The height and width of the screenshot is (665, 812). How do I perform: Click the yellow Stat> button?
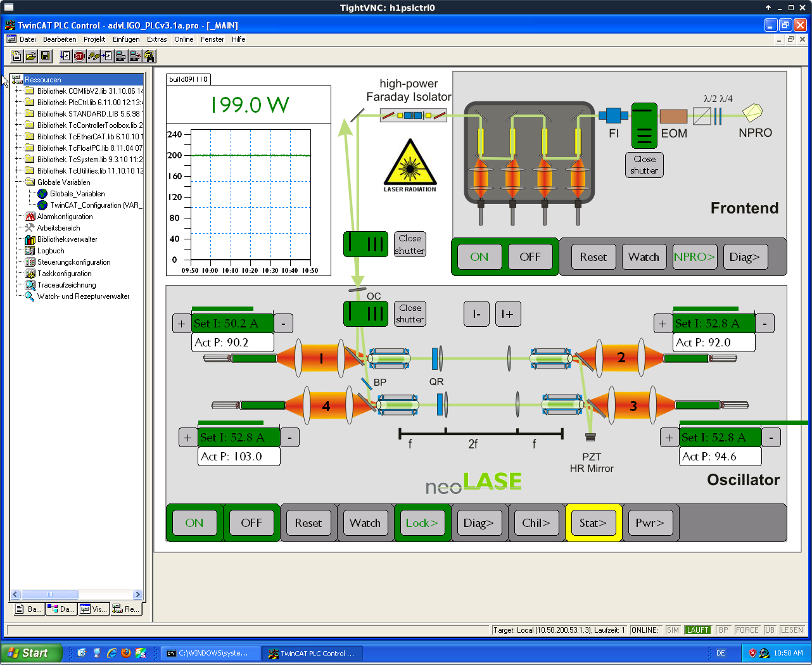[593, 523]
